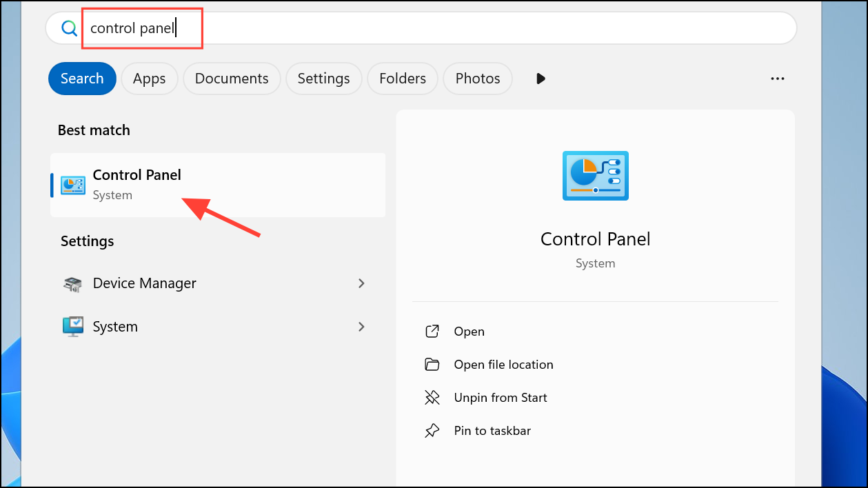Open the Control Panel best match result

218,185
